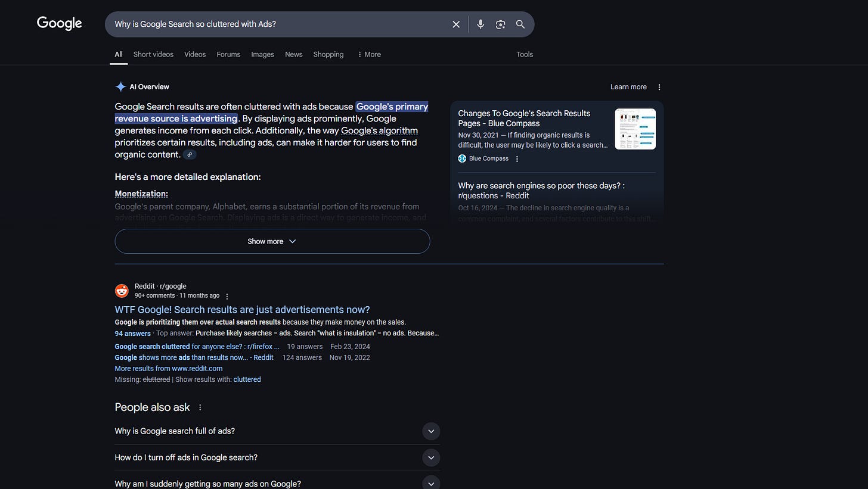
Task: Switch to the Images tab
Action: (x=262, y=54)
